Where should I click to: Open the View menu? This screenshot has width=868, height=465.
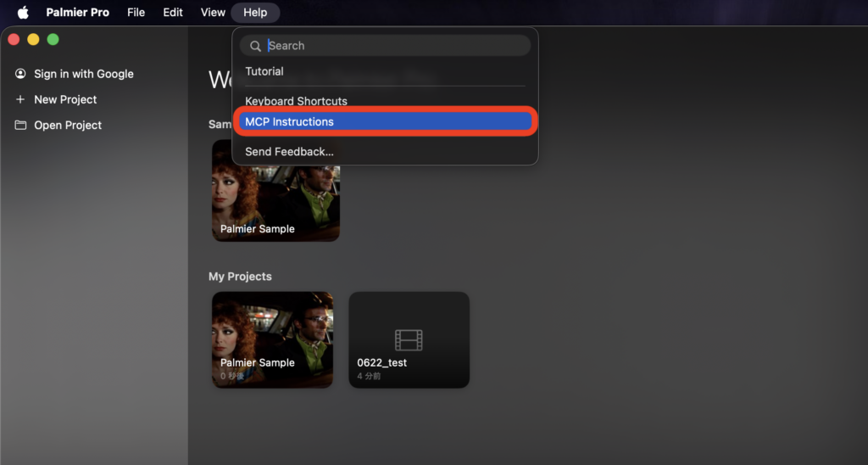tap(213, 12)
